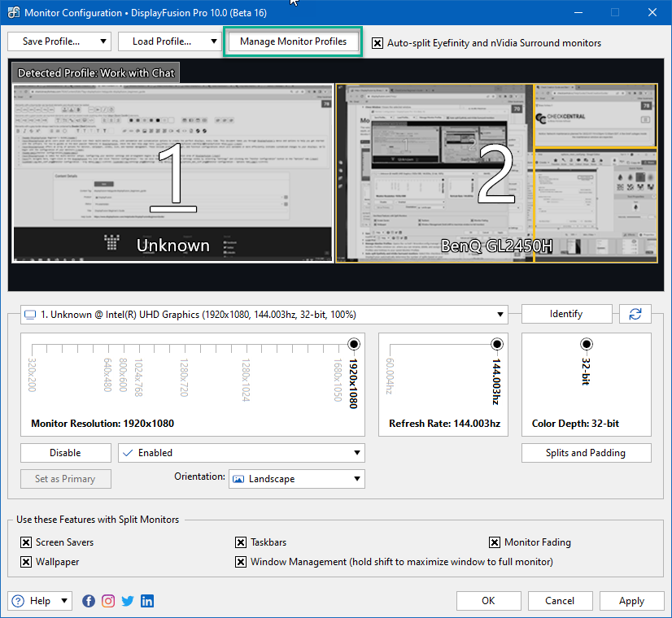
Task: Select the lower-right split of monitor 2
Action: coord(596,206)
